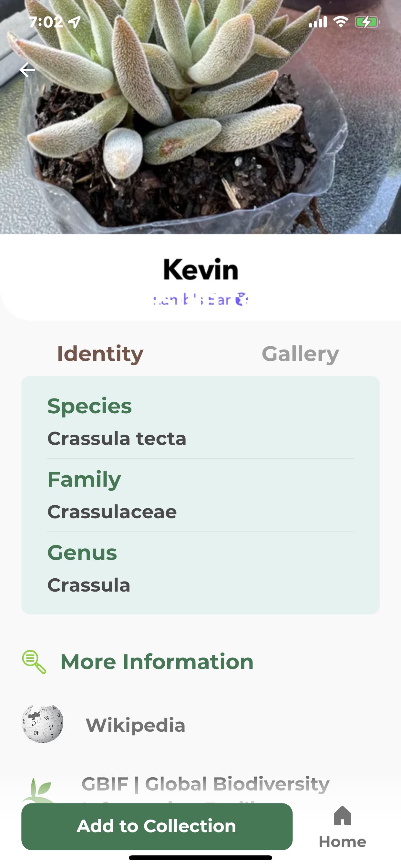Add plant to collection
This screenshot has height=868, width=401.
[157, 826]
